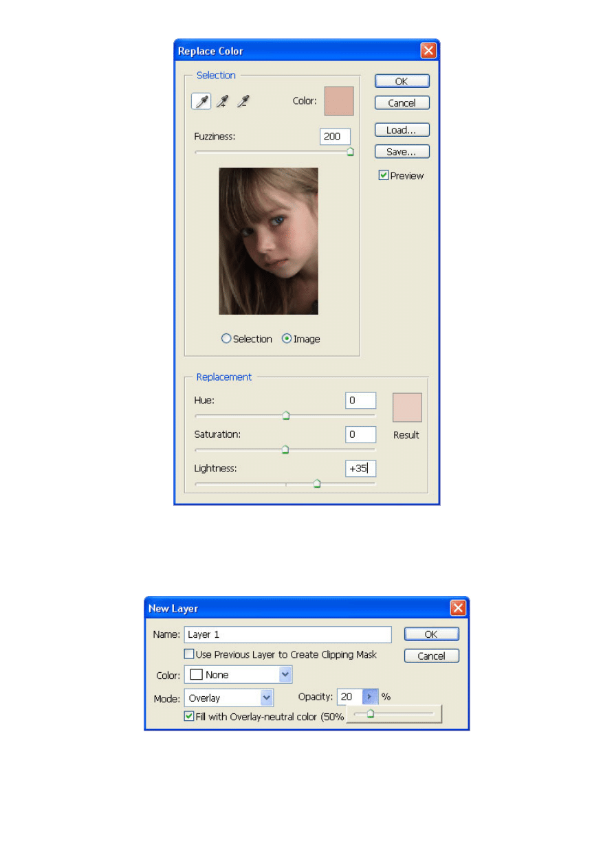Select the Selection radio button
The height and width of the screenshot is (868, 614).
(226, 339)
